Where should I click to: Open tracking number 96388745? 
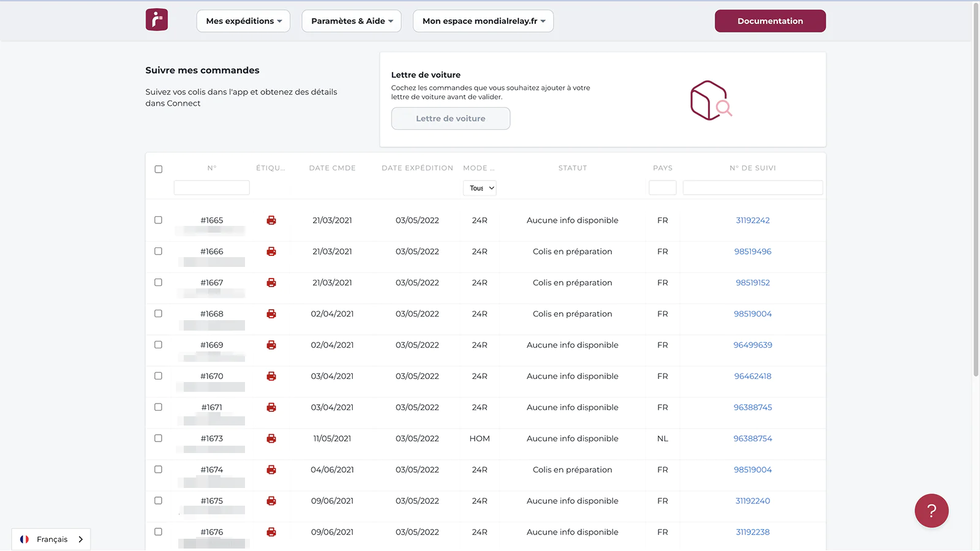pos(753,408)
